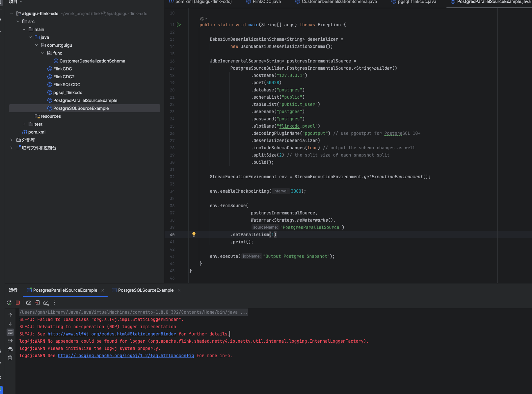The height and width of the screenshot is (394, 532).
Task: Expand the 外部库 node
Action: (12, 140)
